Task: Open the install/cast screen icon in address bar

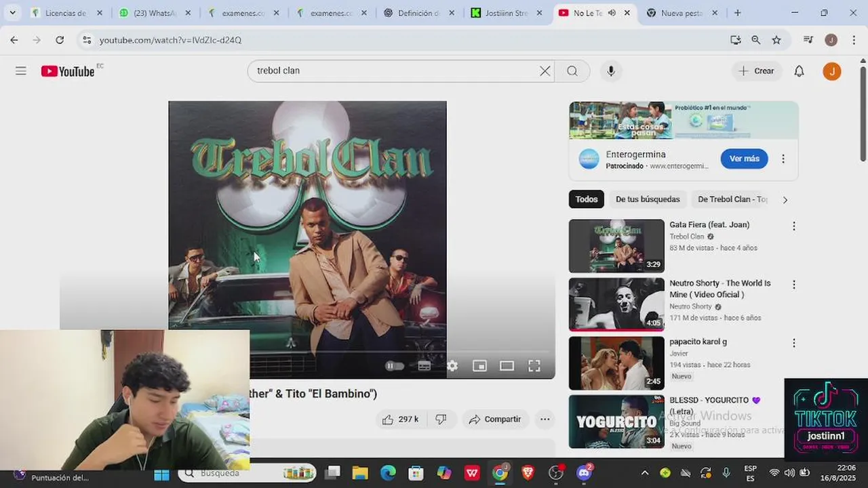Action: click(x=735, y=40)
